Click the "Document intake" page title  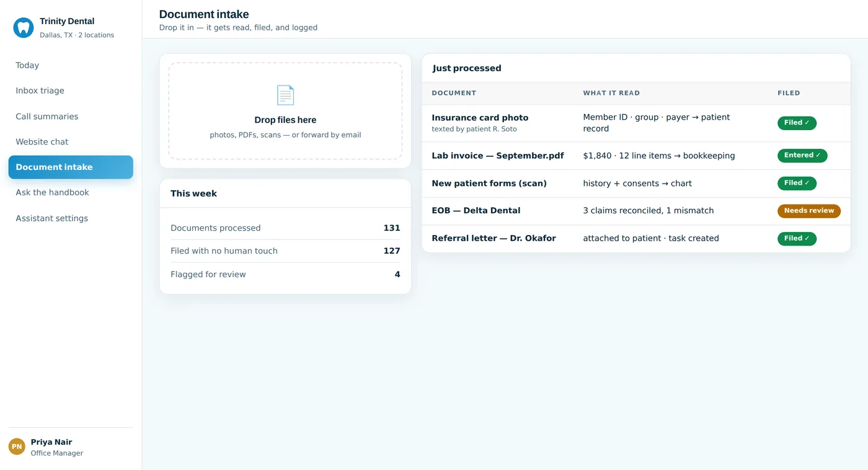[x=204, y=14]
